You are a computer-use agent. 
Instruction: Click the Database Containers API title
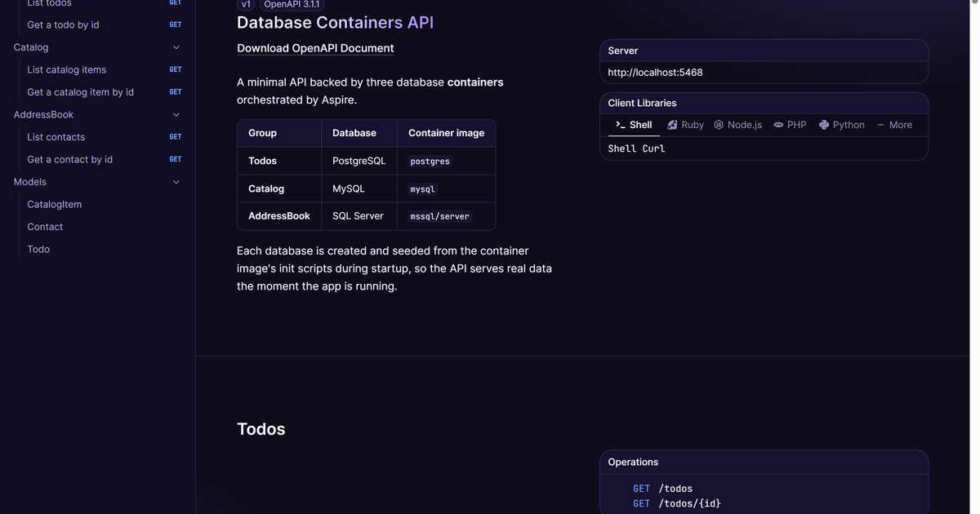pos(335,22)
